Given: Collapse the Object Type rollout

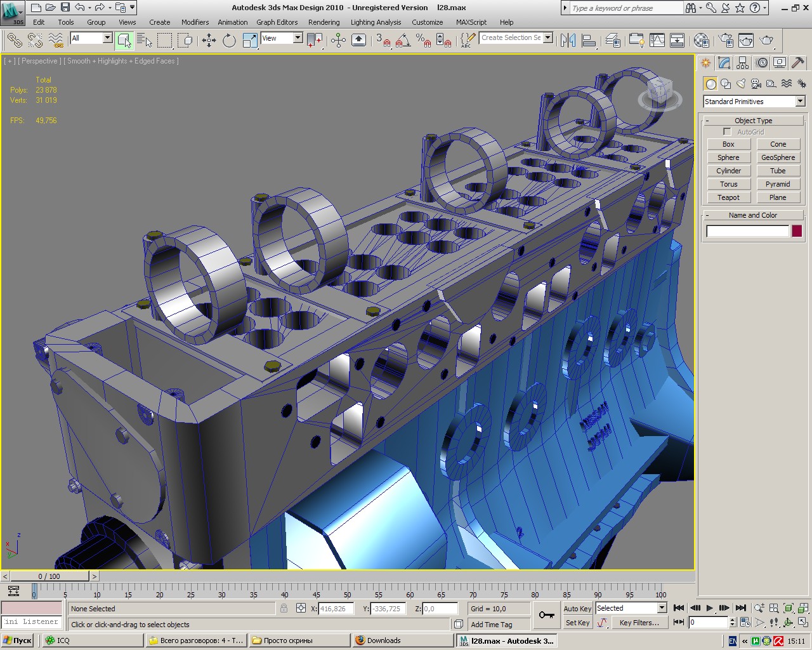Looking at the screenshot, I should [753, 121].
